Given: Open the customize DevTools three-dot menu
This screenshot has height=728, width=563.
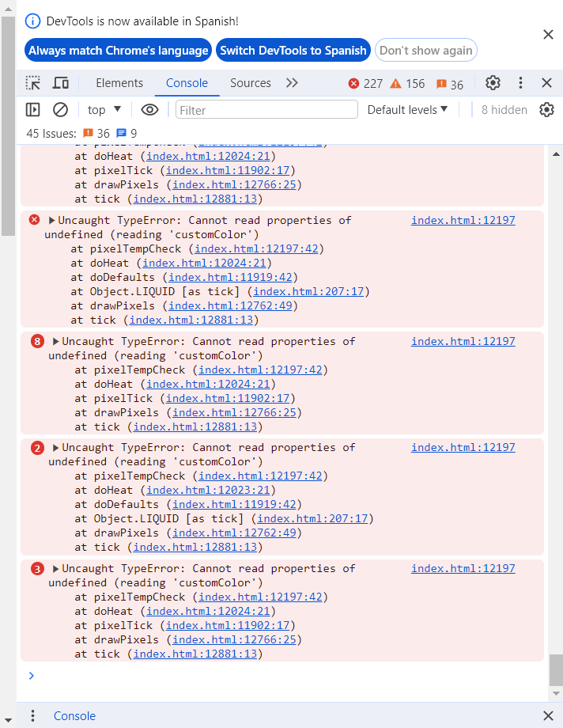Looking at the screenshot, I should pyautogui.click(x=520, y=82).
